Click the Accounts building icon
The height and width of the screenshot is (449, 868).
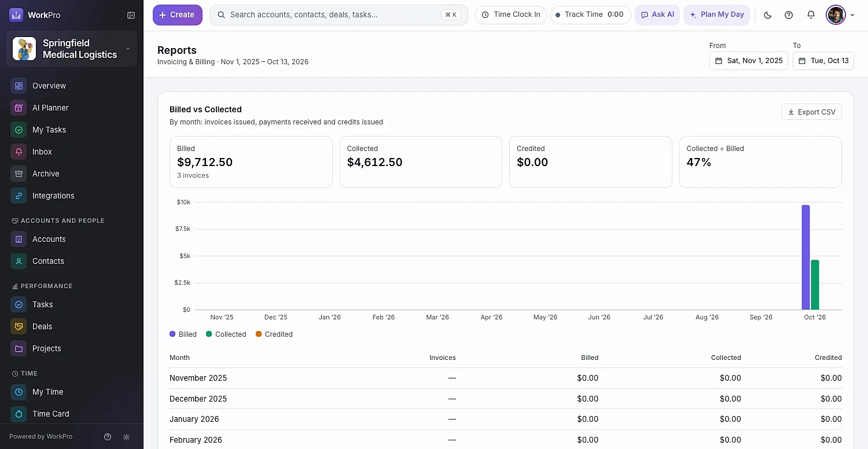click(x=19, y=239)
